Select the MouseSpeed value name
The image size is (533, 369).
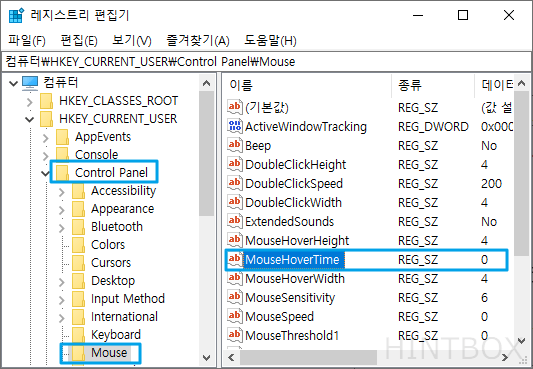pyautogui.click(x=279, y=317)
